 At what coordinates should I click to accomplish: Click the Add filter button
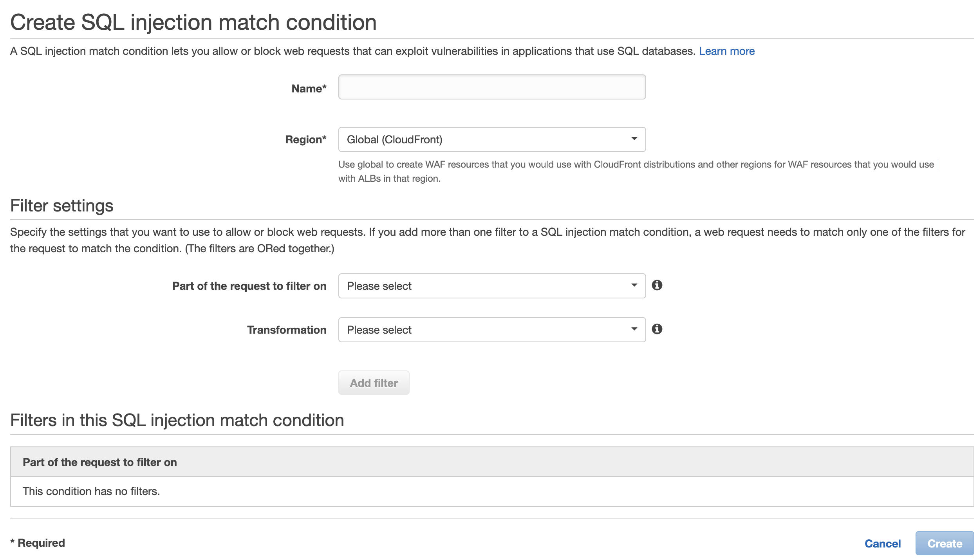coord(374,383)
